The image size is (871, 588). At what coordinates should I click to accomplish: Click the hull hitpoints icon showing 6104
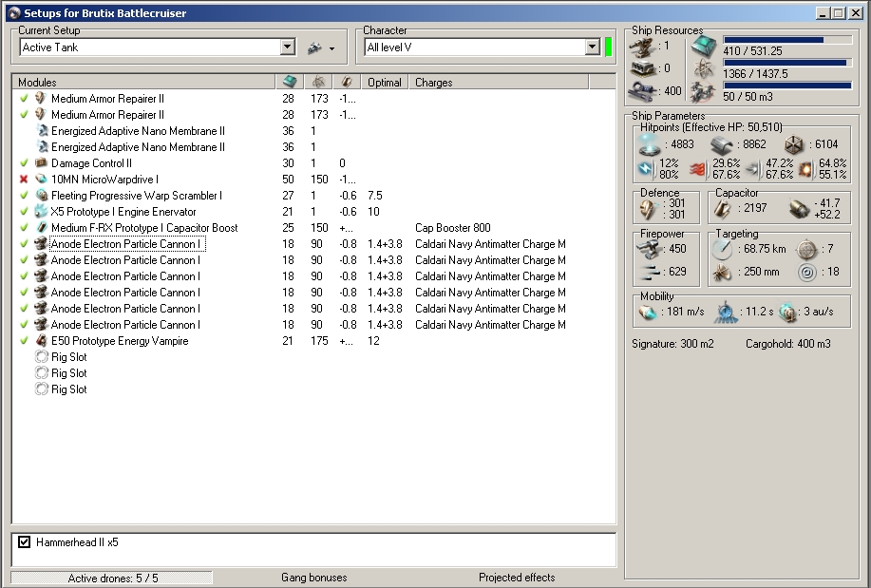point(794,144)
